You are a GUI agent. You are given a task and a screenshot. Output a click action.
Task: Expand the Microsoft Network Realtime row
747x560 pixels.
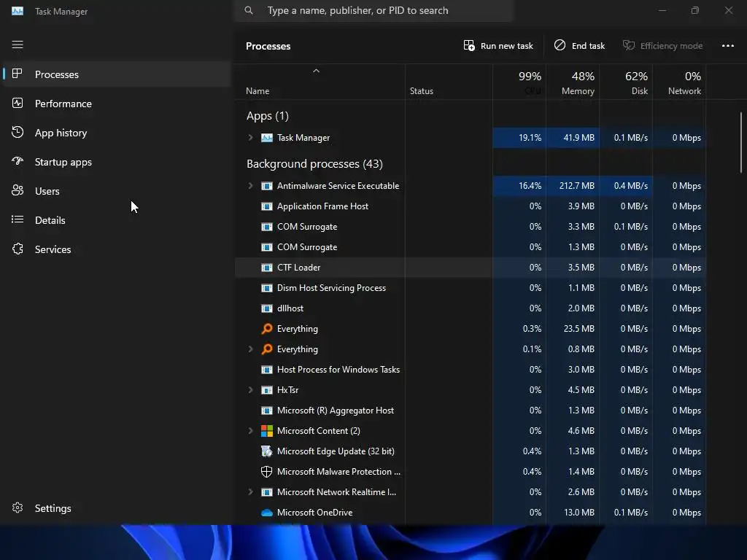click(x=251, y=492)
